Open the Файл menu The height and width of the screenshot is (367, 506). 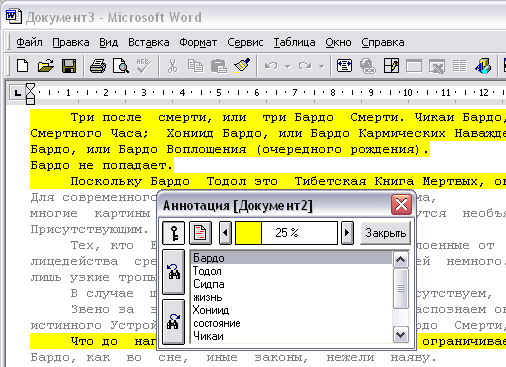[29, 42]
